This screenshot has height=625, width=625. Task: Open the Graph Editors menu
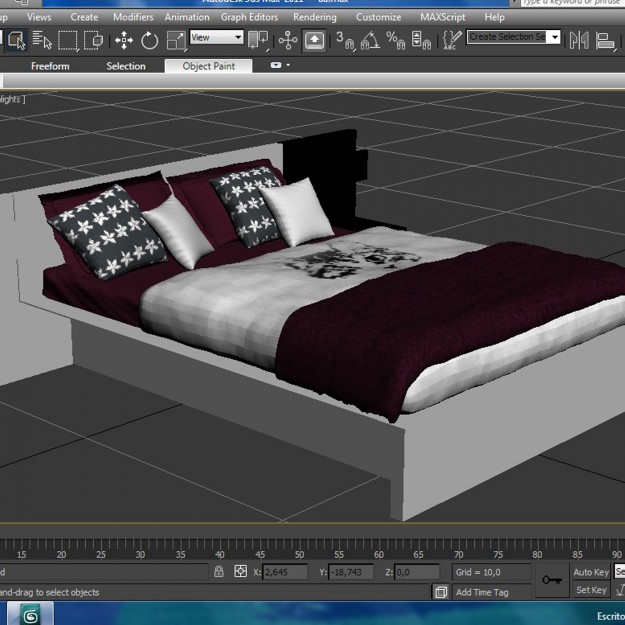coord(250,17)
